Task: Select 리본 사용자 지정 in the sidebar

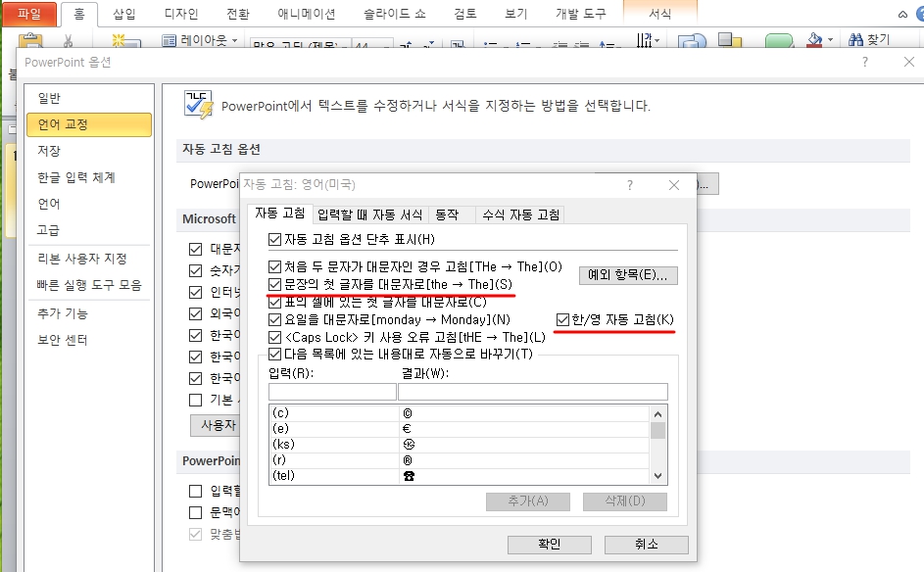Action: (89, 259)
